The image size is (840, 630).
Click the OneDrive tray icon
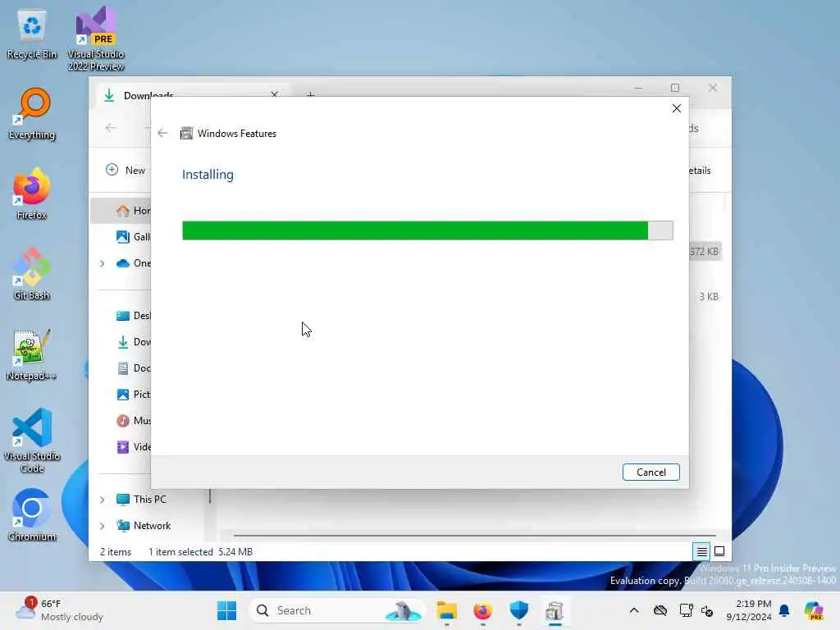(660, 610)
